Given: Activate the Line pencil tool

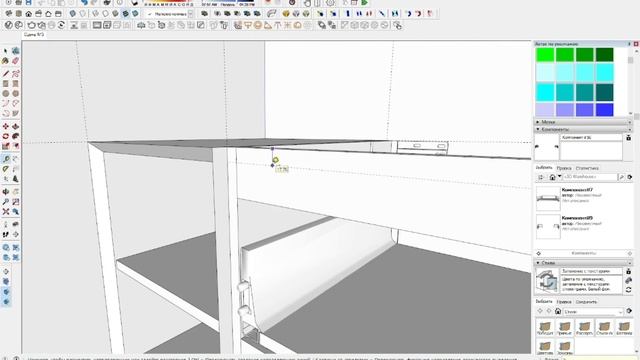Looking at the screenshot, I should [6, 73].
